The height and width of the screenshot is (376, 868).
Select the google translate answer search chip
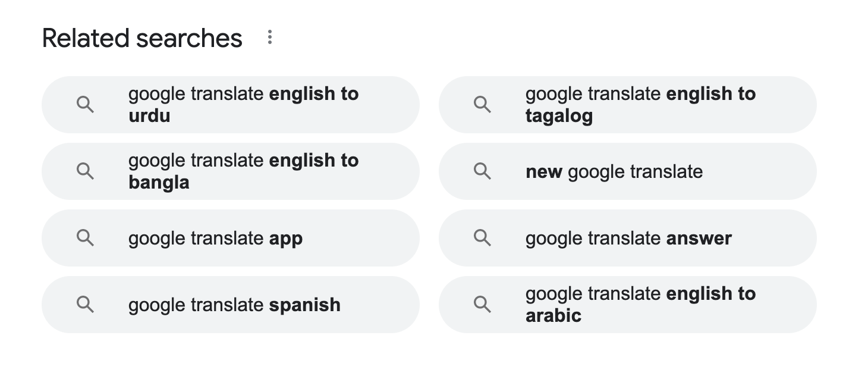[627, 238]
